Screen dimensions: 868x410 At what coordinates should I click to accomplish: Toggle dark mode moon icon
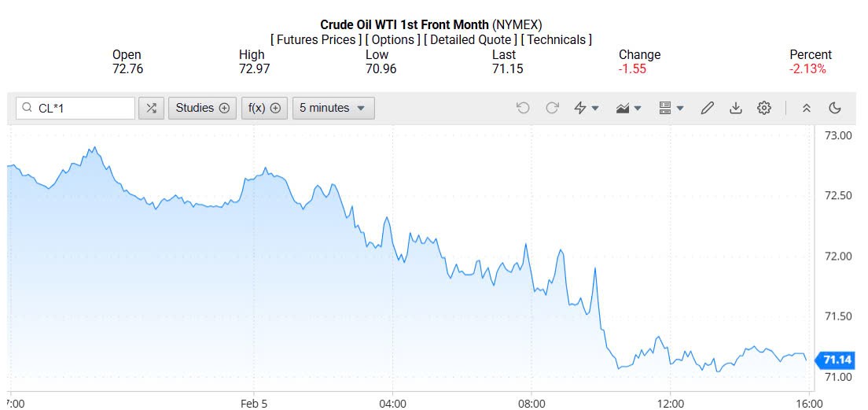point(835,108)
